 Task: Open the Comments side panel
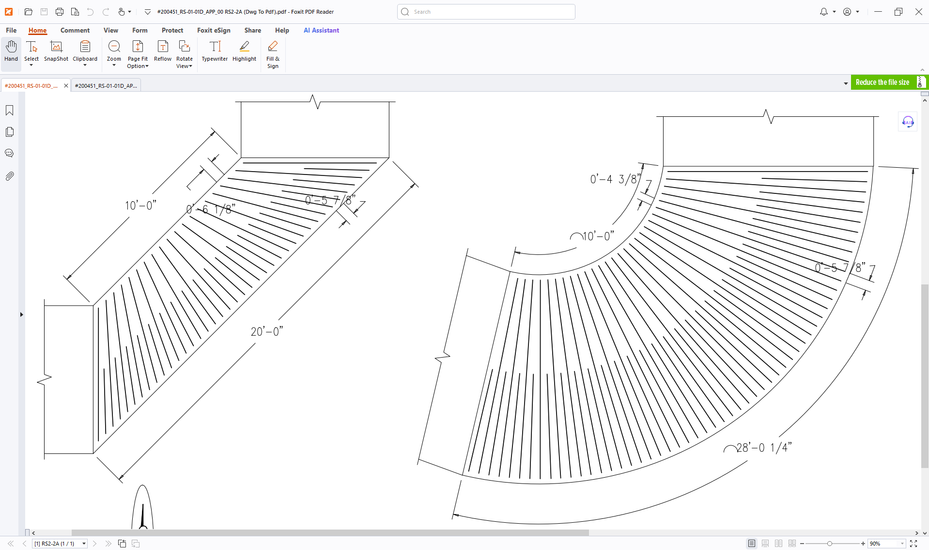click(9, 154)
